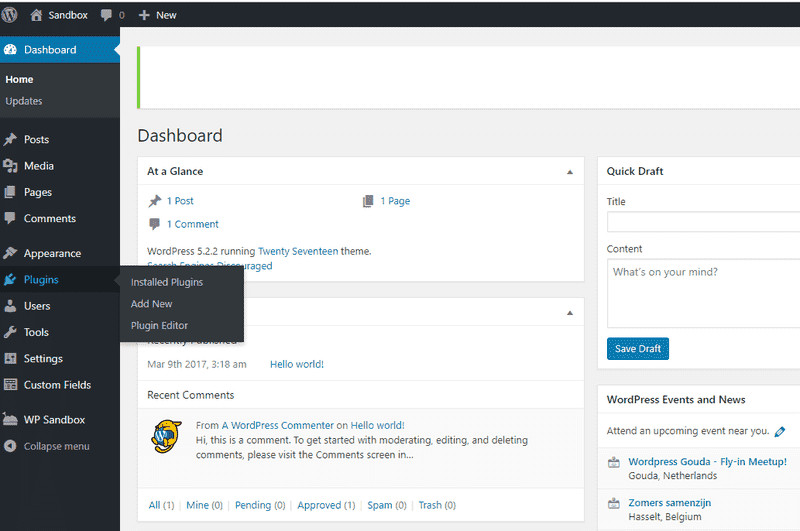Filter comments by Mine (0)
This screenshot has height=531, width=800.
(205, 505)
